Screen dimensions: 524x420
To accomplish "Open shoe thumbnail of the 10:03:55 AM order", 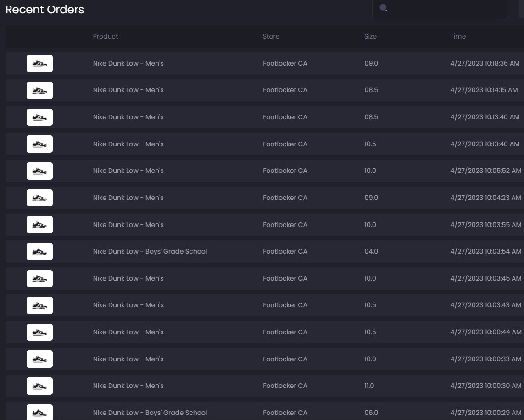I will (40, 225).
